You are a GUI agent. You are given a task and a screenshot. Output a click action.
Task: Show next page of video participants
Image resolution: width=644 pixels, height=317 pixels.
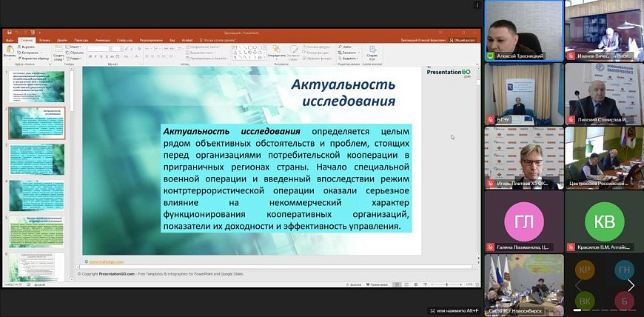[x=631, y=286]
